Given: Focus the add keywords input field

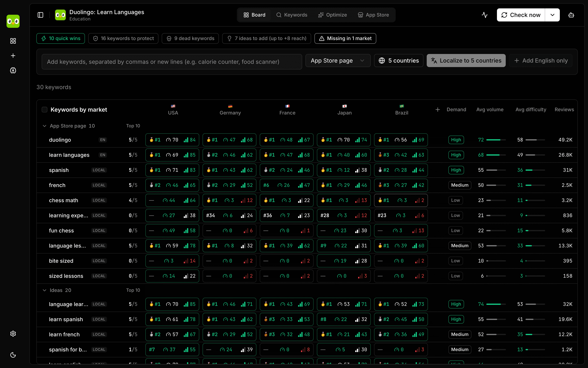Looking at the screenshot, I should 172,62.
